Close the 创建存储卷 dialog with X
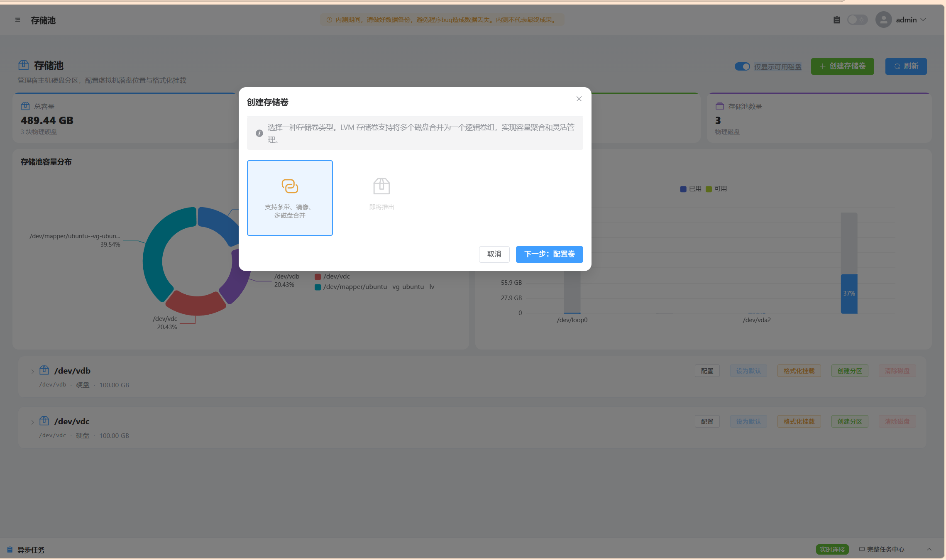 579,99
